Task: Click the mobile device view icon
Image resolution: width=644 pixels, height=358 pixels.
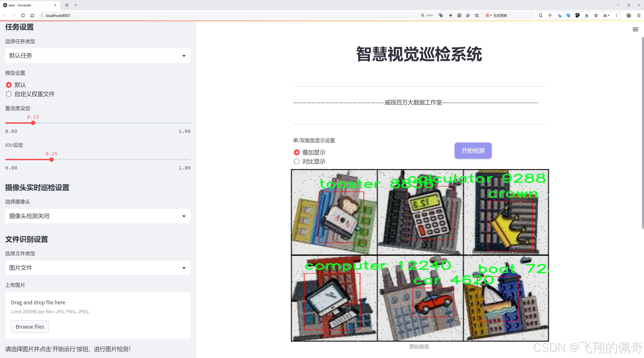Action: coord(541,15)
